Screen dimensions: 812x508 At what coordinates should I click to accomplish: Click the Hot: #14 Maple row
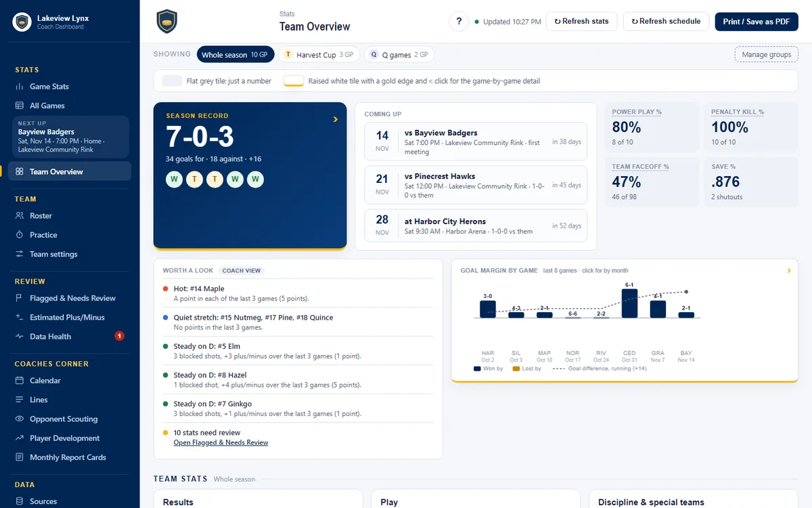click(x=298, y=293)
